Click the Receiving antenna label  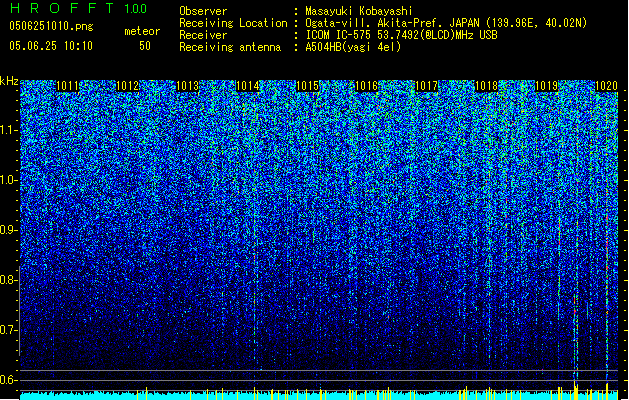tap(230, 47)
